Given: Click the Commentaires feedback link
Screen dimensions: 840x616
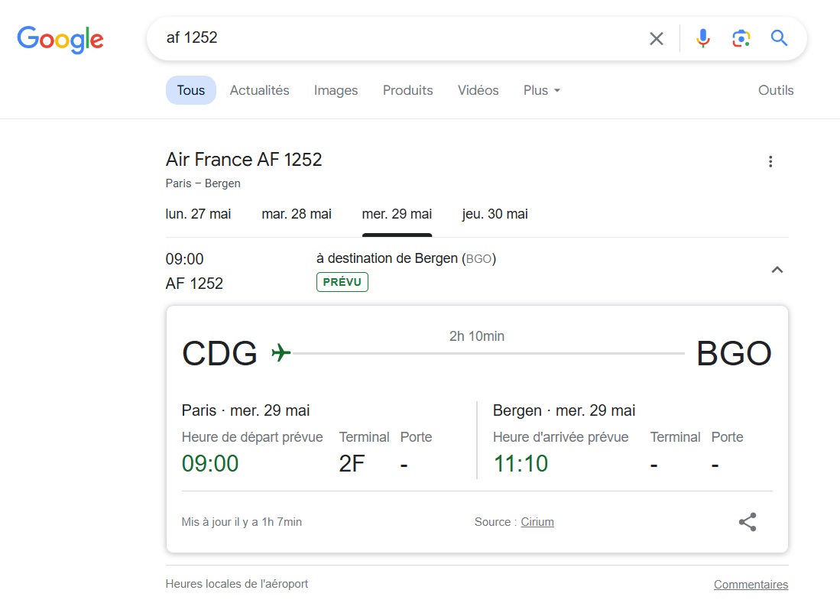Looking at the screenshot, I should pyautogui.click(x=751, y=585).
